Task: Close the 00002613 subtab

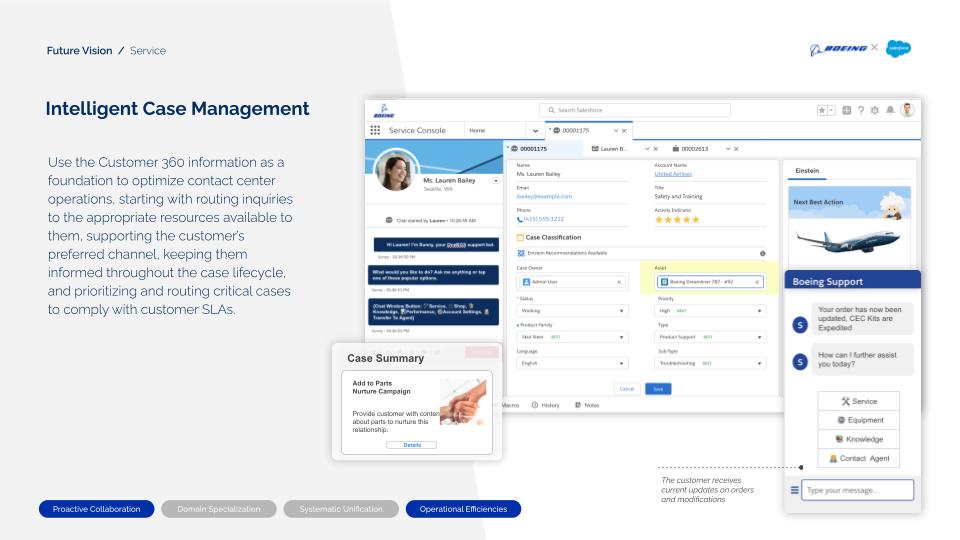Action: (736, 149)
